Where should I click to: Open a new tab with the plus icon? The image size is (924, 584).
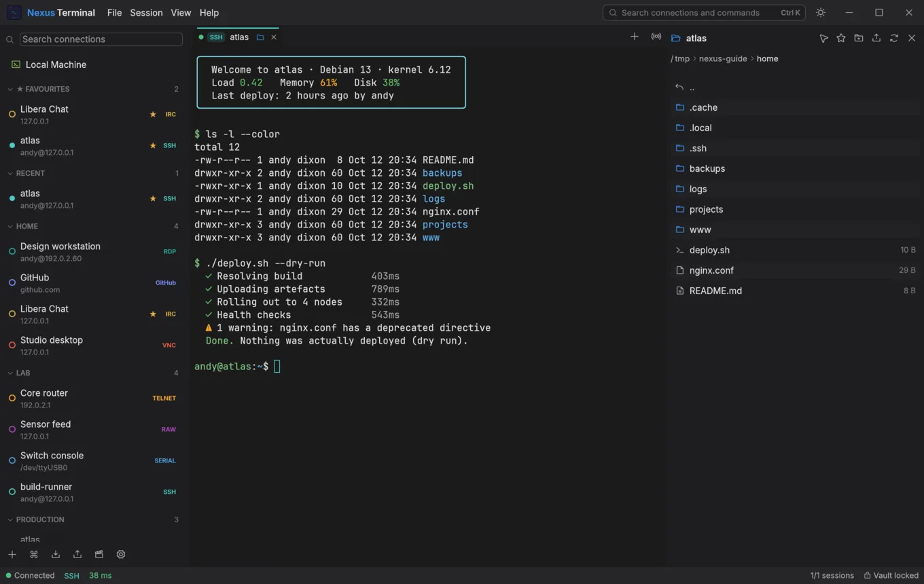click(x=635, y=37)
